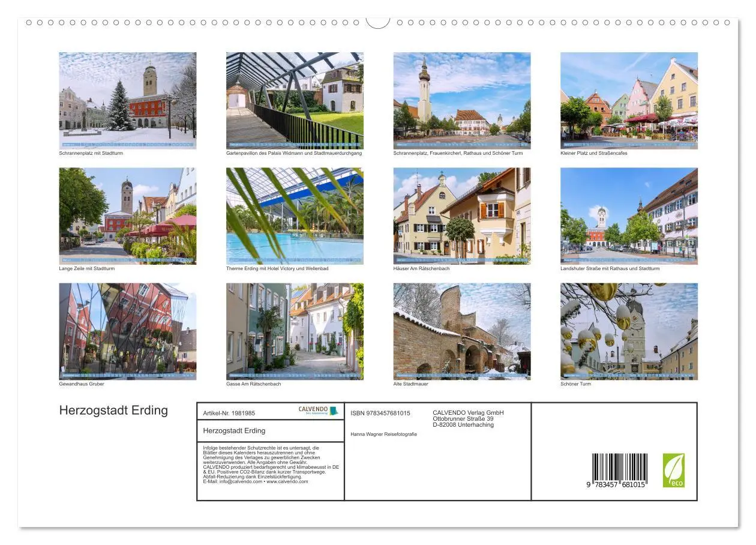Click the D-82008 Unterhaching line
The height and width of the screenshot is (545, 756).
463,424
